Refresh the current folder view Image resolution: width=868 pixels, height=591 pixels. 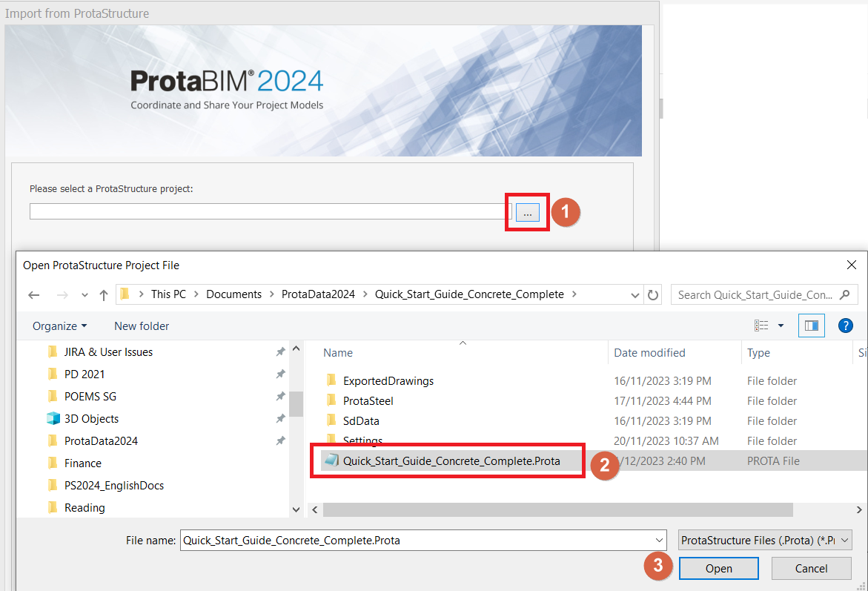[653, 294]
